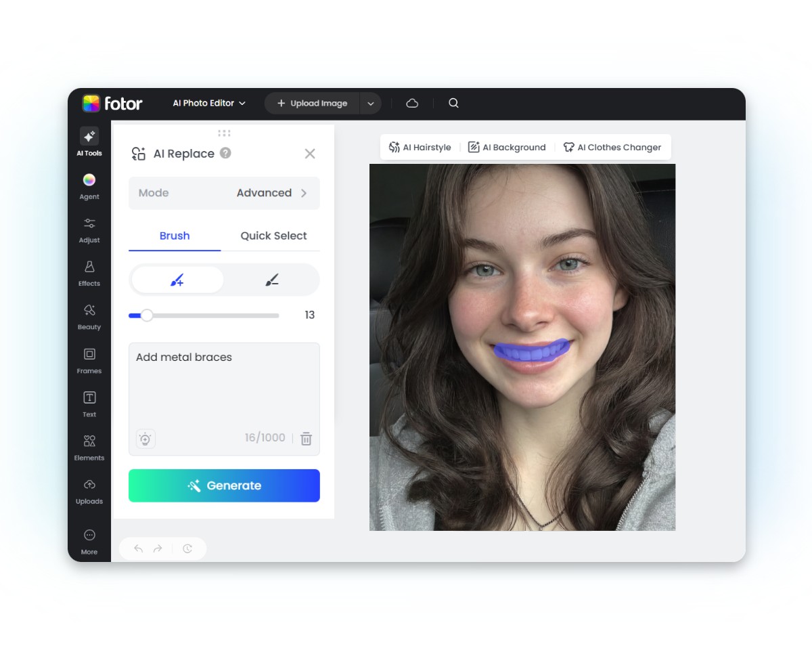Select the Brush tab
Viewport: 812px width, 650px height.
175,236
